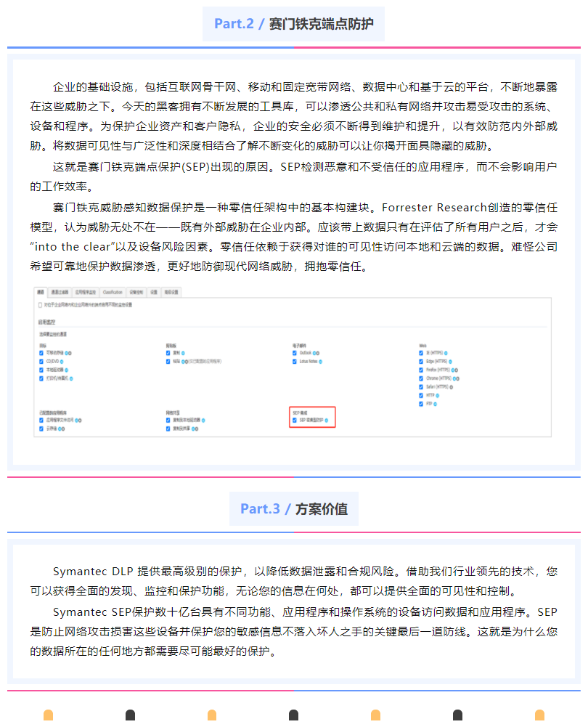Switch to the 应用程序监控 tab
This screenshot has height=727, width=588.
[x=86, y=292]
